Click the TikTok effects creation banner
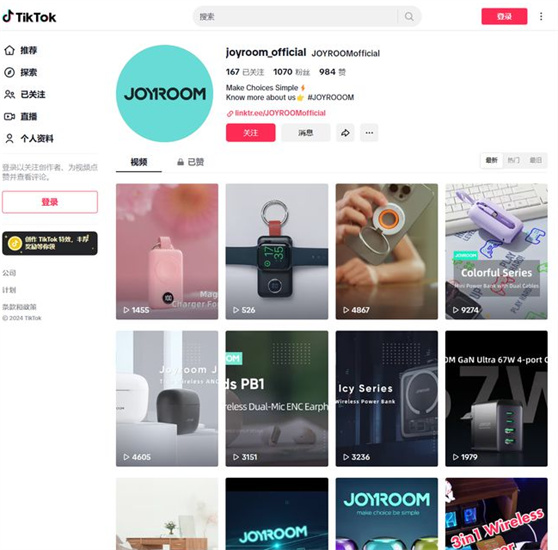Viewport: 558px width, 550px height. 50,243
